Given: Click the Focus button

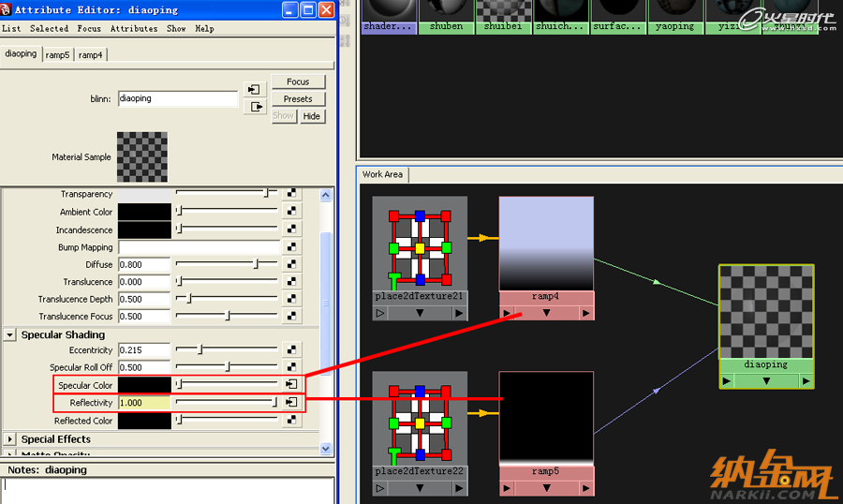Looking at the screenshot, I should [298, 82].
